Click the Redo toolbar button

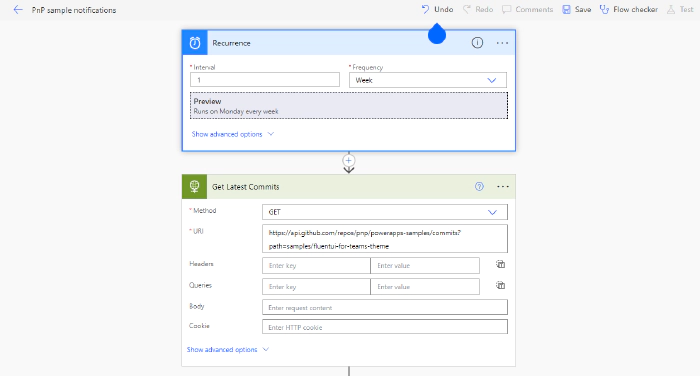(x=478, y=9)
